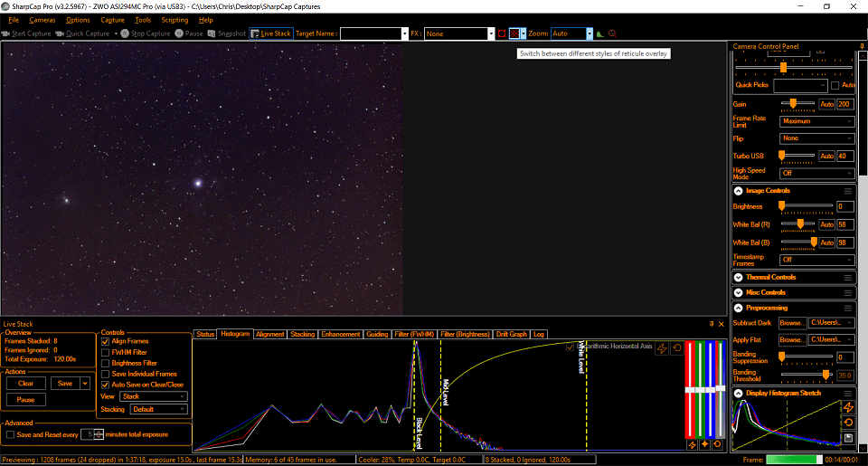Click the red circle focus area icon
The height and width of the screenshot is (466, 868).
[502, 33]
